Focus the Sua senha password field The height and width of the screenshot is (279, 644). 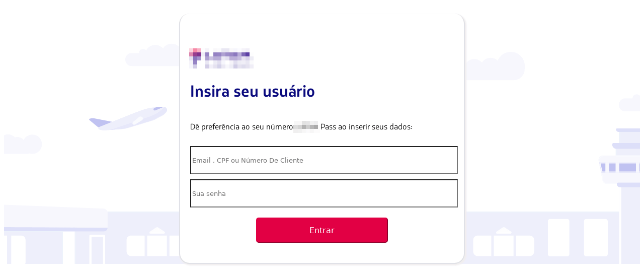(x=324, y=193)
